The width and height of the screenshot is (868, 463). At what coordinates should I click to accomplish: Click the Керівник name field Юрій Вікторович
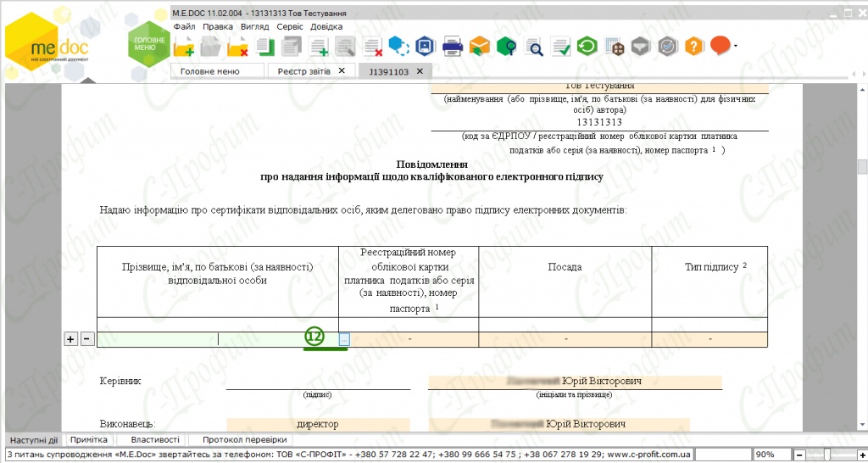click(576, 382)
